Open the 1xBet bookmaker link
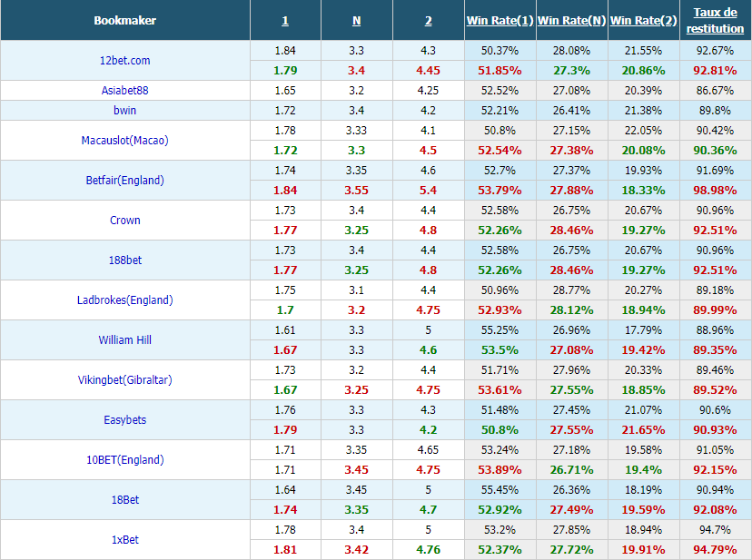This screenshot has height=560, width=752. click(124, 540)
